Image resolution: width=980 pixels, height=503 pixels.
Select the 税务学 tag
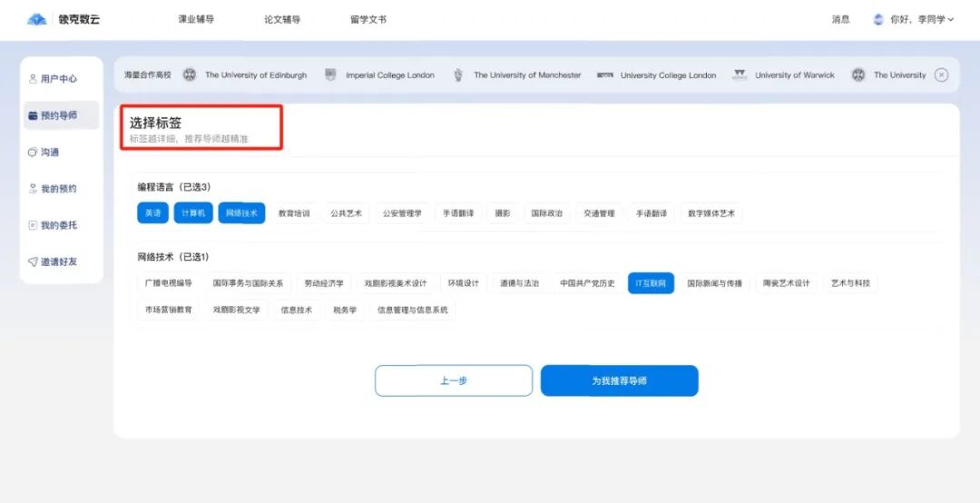(x=345, y=310)
